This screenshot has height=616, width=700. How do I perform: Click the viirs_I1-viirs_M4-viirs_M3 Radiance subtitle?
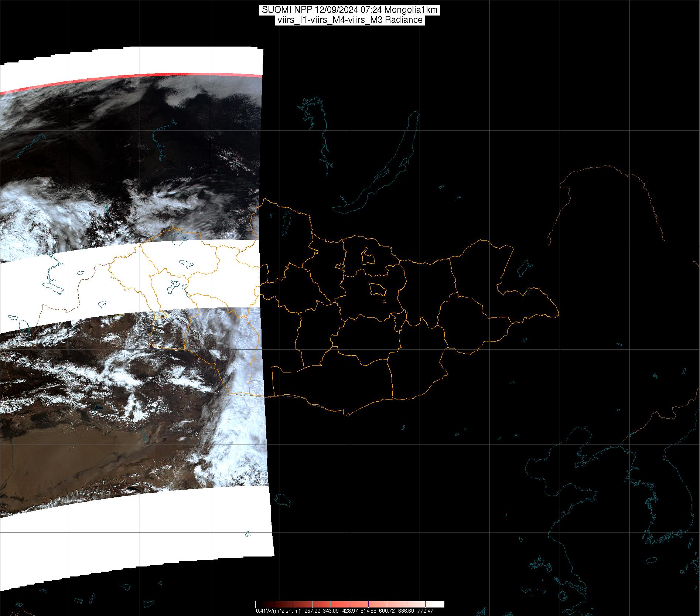[349, 20]
